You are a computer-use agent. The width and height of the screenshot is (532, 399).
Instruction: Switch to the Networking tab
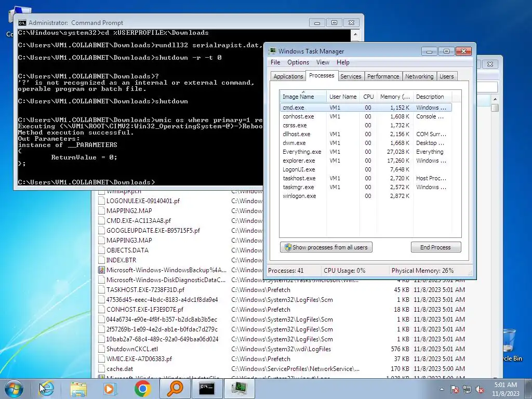pyautogui.click(x=419, y=76)
